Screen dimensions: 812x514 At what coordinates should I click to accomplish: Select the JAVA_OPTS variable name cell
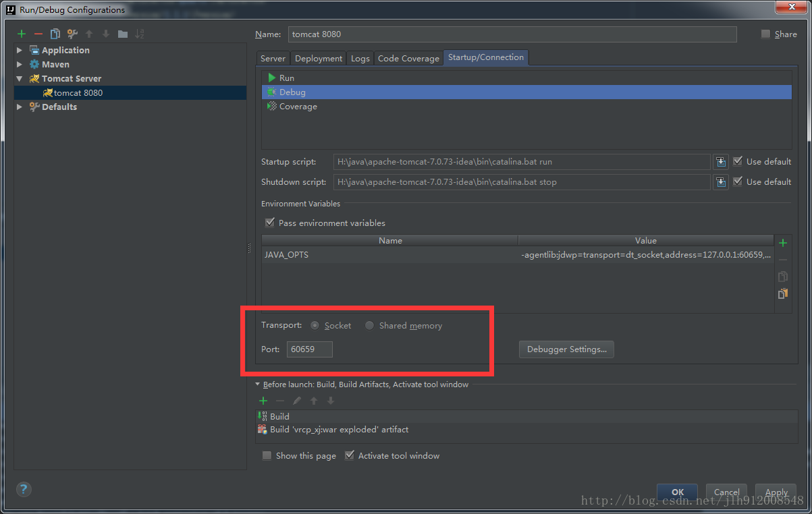[390, 255]
